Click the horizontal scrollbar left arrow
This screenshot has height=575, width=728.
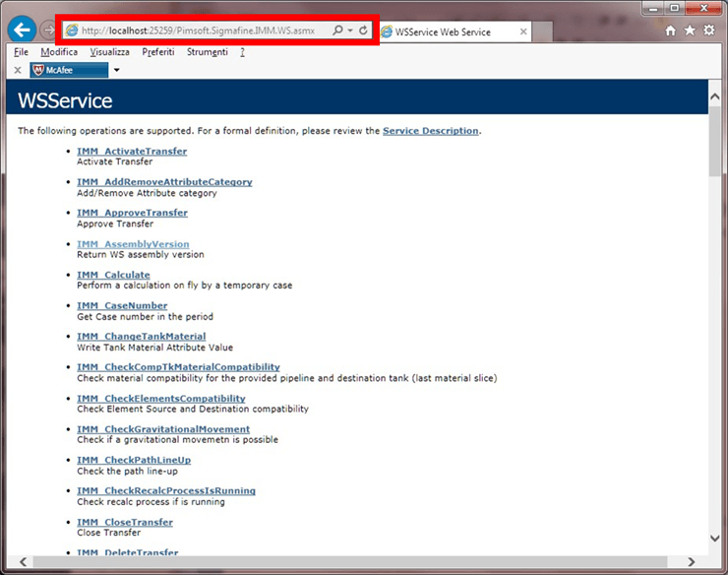point(24,561)
